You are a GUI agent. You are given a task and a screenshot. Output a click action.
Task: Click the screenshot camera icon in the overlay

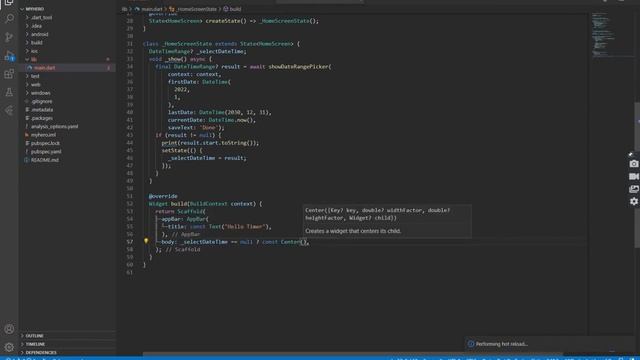click(x=633, y=164)
